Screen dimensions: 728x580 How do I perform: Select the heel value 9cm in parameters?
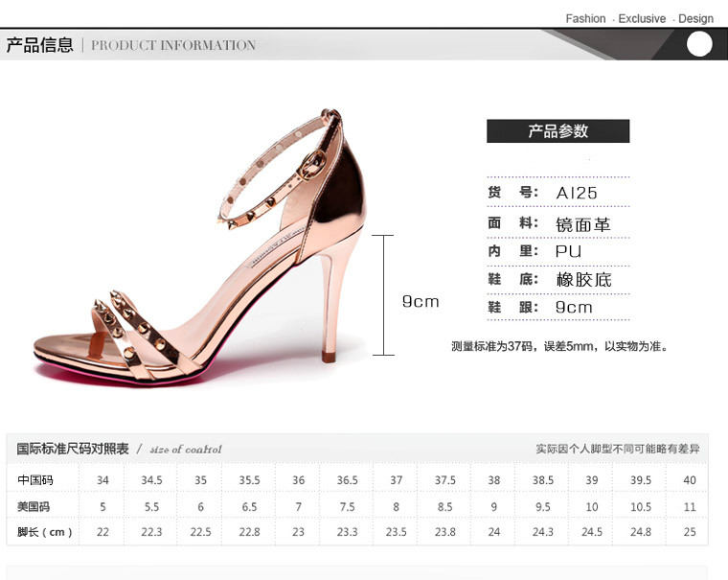(x=575, y=307)
